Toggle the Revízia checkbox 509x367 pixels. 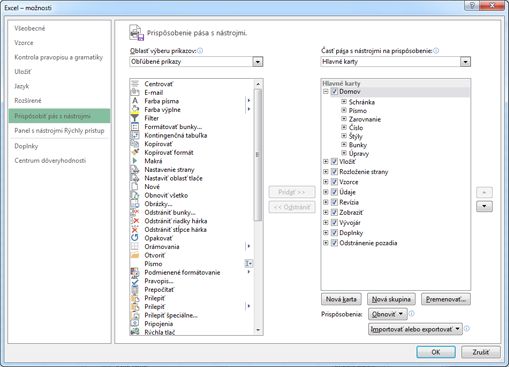(334, 202)
